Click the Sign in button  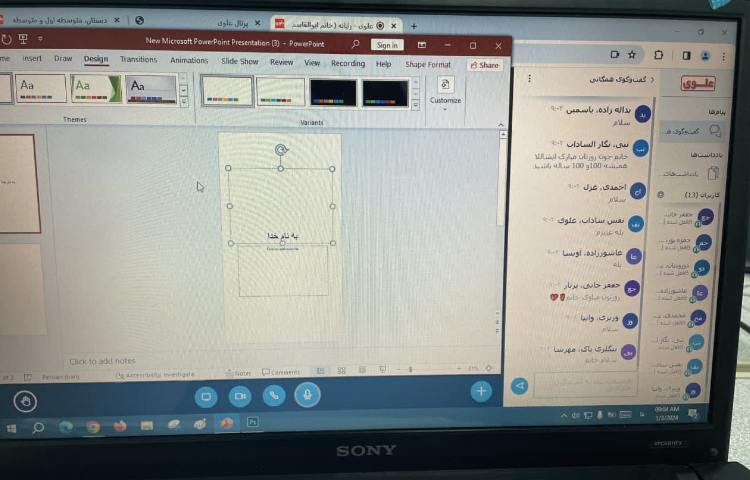[386, 45]
